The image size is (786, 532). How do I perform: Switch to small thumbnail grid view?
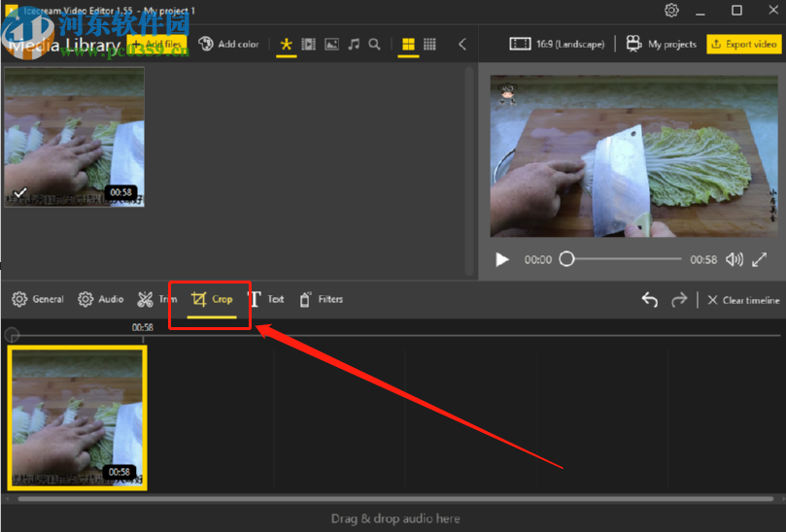click(x=429, y=44)
